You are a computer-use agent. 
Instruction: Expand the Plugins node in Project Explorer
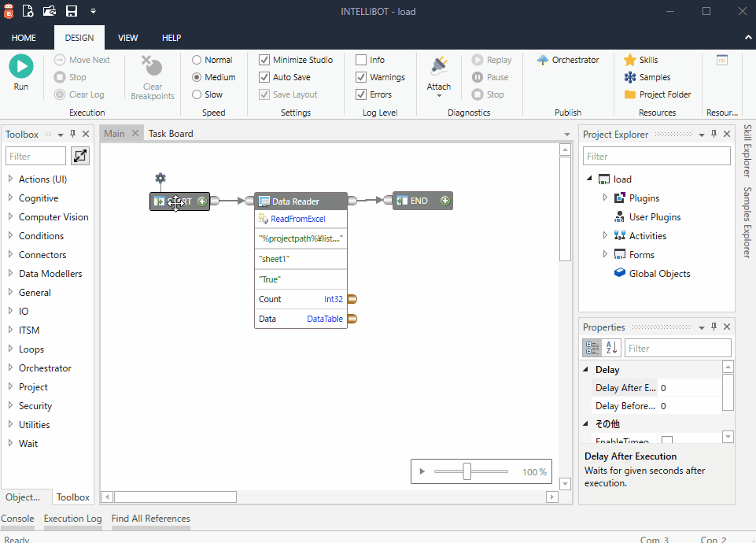pyautogui.click(x=605, y=198)
